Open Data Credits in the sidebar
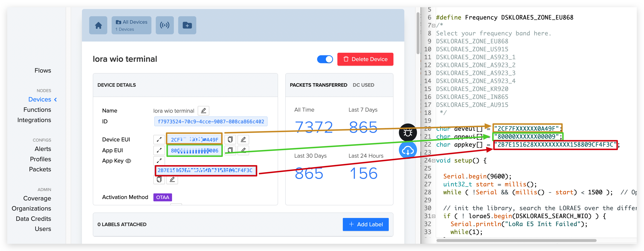 (33, 219)
